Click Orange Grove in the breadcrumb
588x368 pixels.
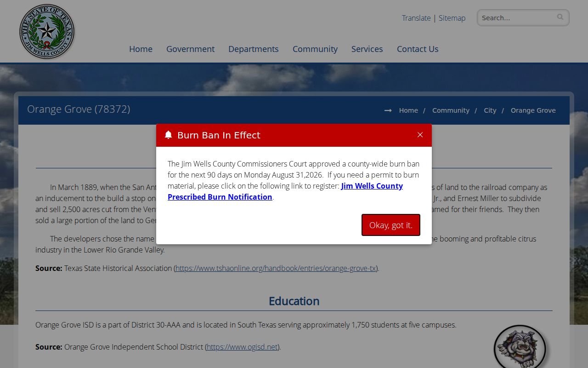click(533, 110)
